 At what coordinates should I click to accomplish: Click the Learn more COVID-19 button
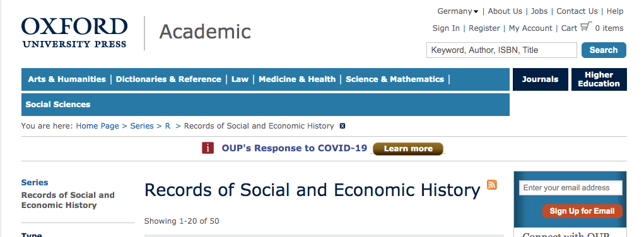point(408,149)
